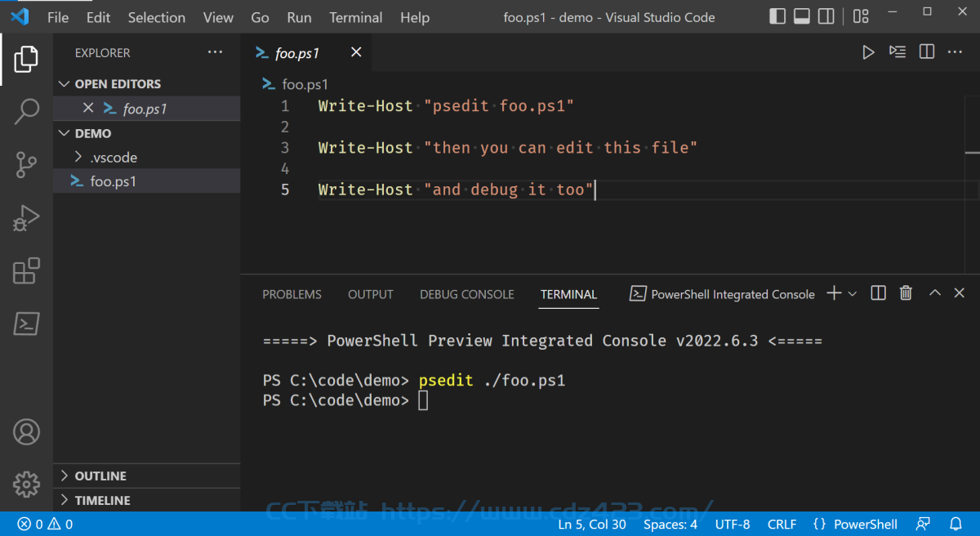Open the Run menu
The image size is (980, 536).
point(300,17)
